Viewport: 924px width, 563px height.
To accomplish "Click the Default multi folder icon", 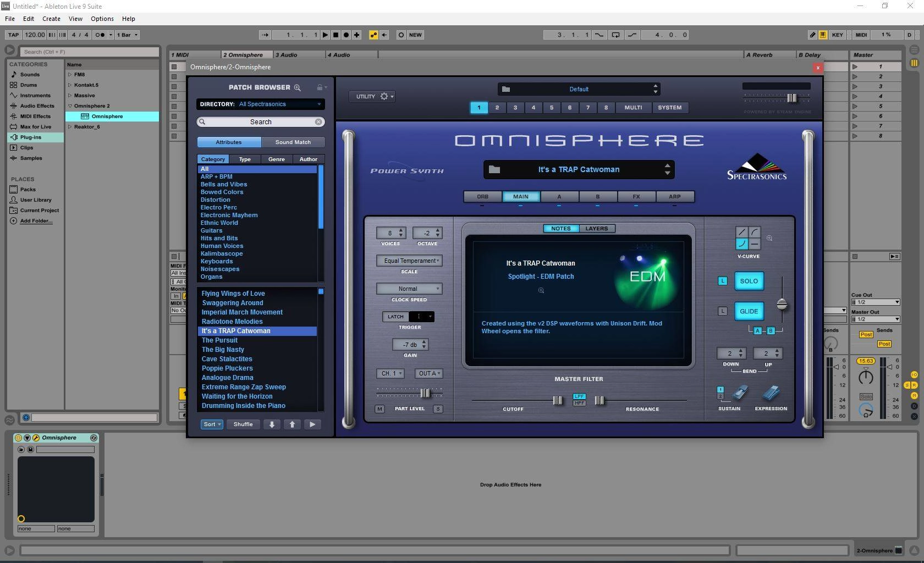I will pyautogui.click(x=506, y=89).
